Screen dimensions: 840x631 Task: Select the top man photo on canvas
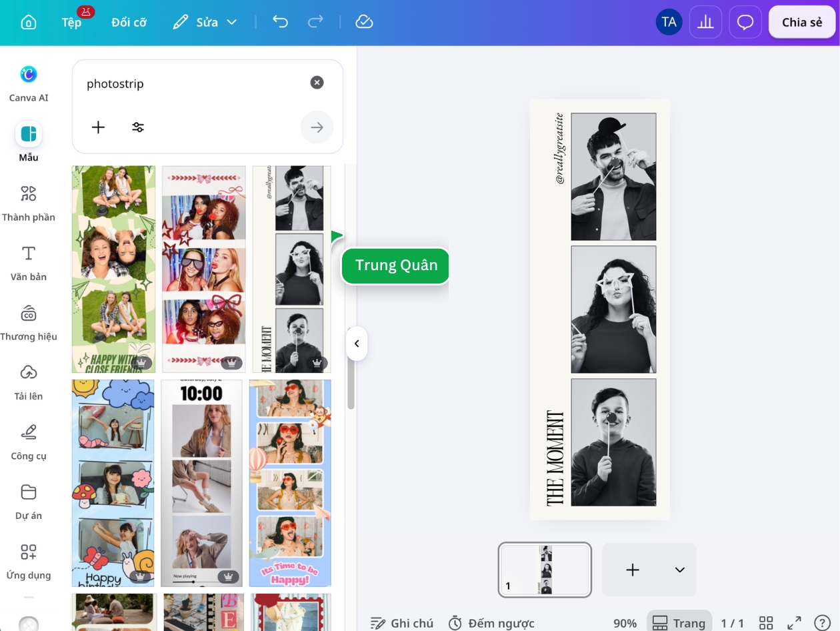pos(613,177)
